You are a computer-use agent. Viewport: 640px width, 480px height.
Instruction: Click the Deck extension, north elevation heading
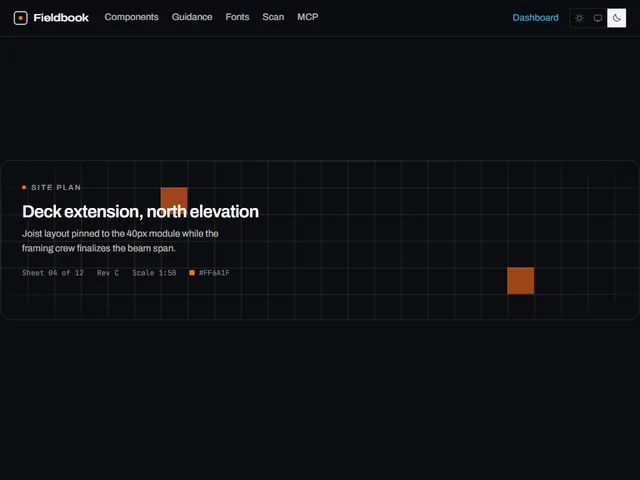[x=140, y=211]
